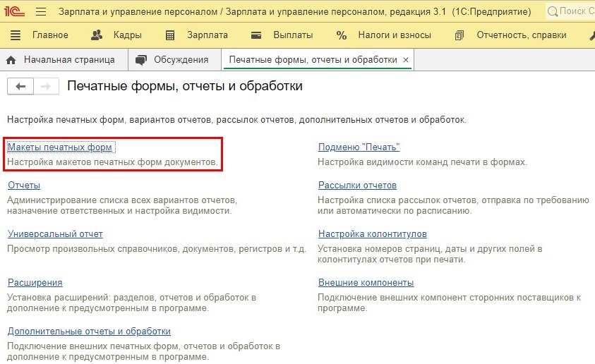
Task: Open the hamburger menu next to the 1C logo
Action: tap(41, 12)
